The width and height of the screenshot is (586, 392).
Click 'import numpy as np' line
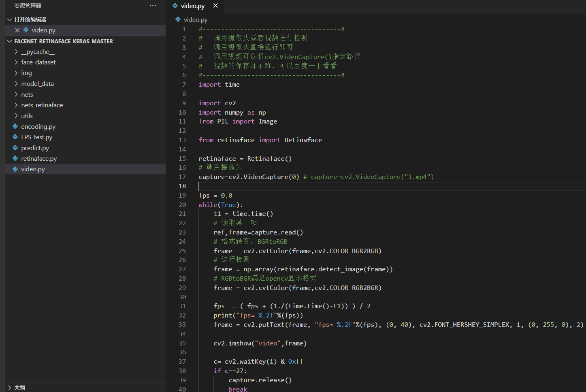click(x=232, y=113)
